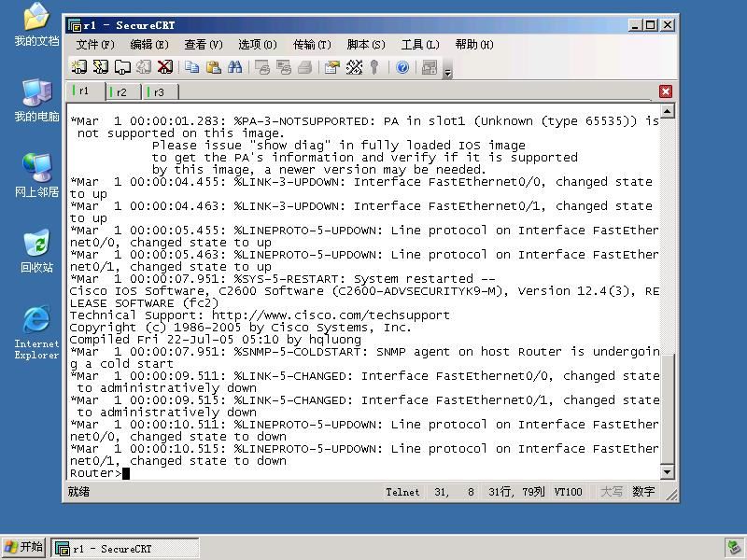Open the 帮助(H) menu

coord(474,45)
